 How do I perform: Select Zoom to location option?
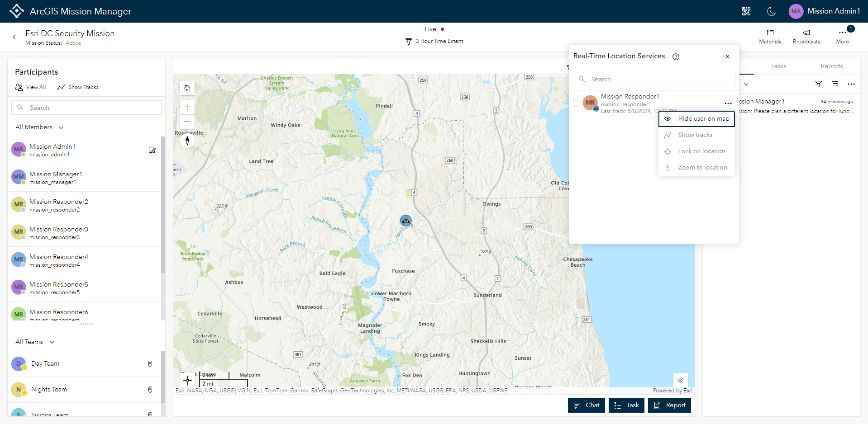pos(696,168)
